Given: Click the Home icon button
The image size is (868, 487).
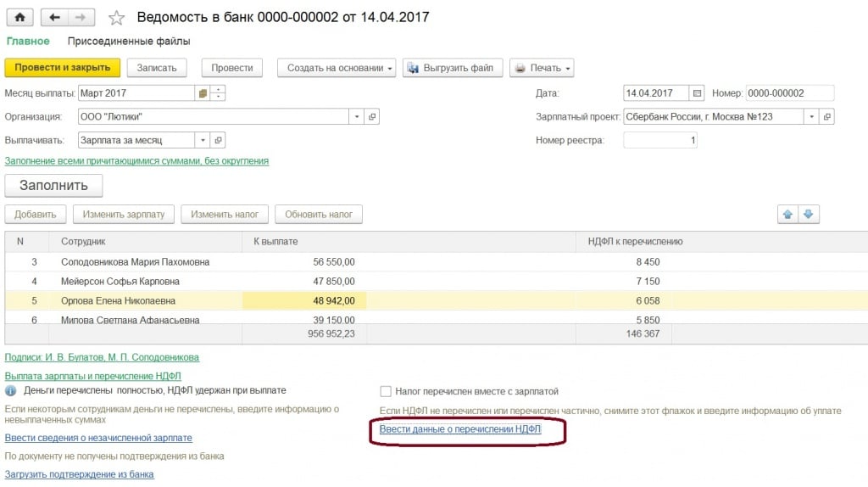Looking at the screenshot, I should click(x=19, y=18).
